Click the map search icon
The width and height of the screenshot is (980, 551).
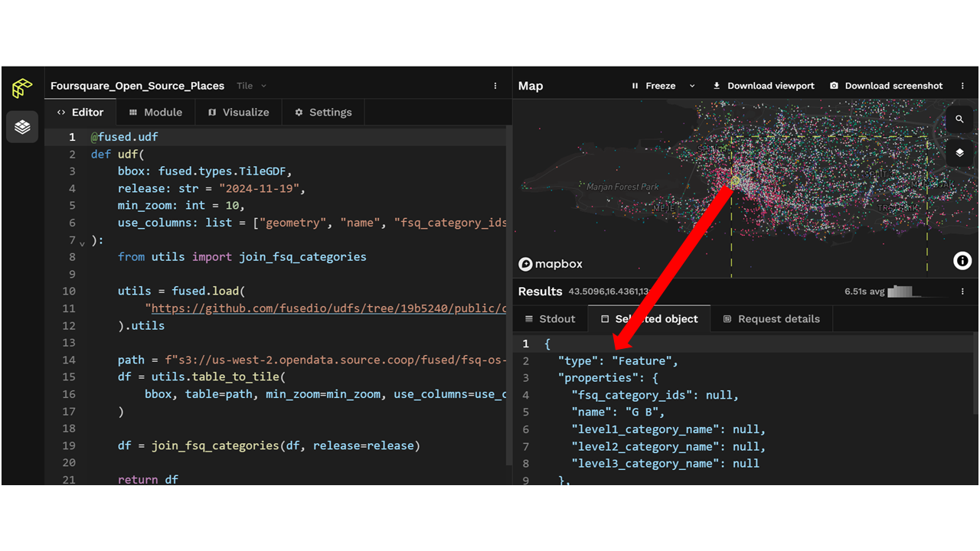[959, 119]
